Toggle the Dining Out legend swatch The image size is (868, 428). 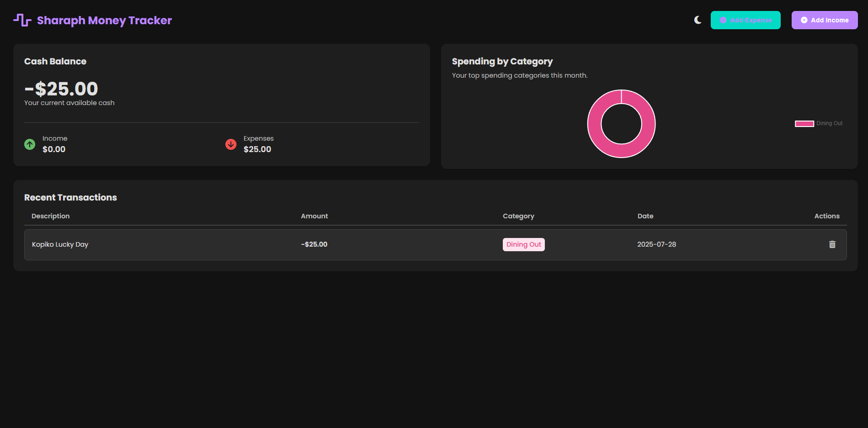tap(804, 123)
